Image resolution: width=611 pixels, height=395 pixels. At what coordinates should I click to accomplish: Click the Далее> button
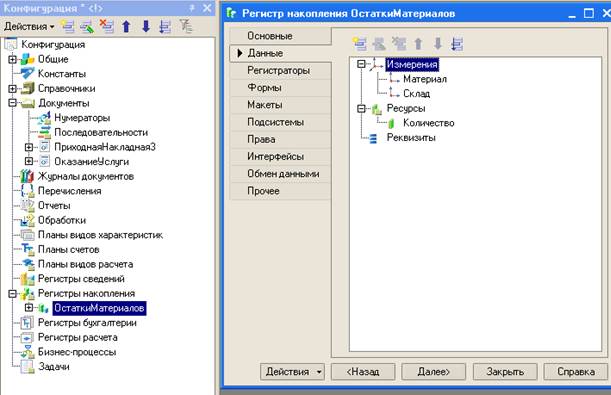click(434, 372)
